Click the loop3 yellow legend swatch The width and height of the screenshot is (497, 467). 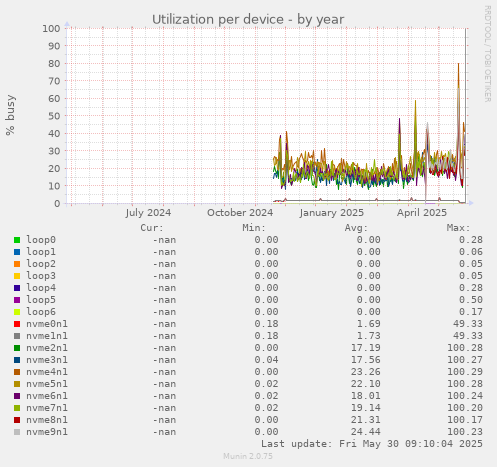click(x=17, y=276)
